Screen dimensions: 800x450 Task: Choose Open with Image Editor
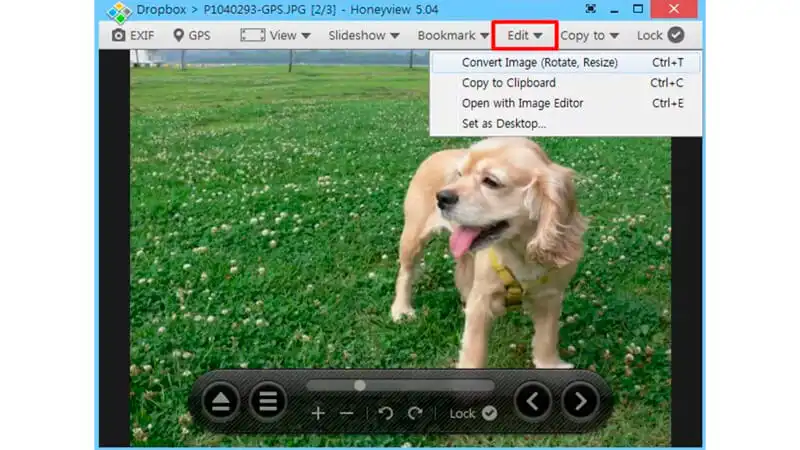(566, 103)
